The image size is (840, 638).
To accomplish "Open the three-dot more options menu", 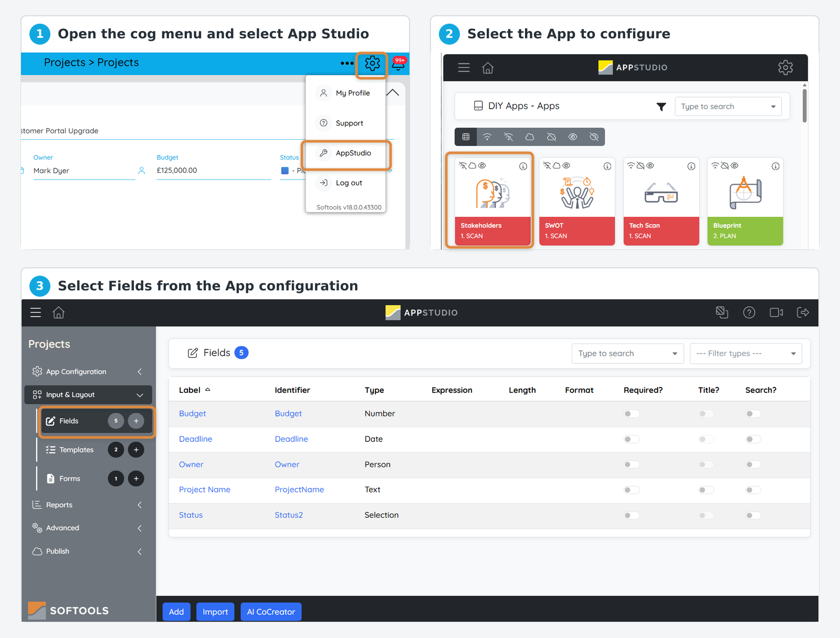I will point(347,63).
